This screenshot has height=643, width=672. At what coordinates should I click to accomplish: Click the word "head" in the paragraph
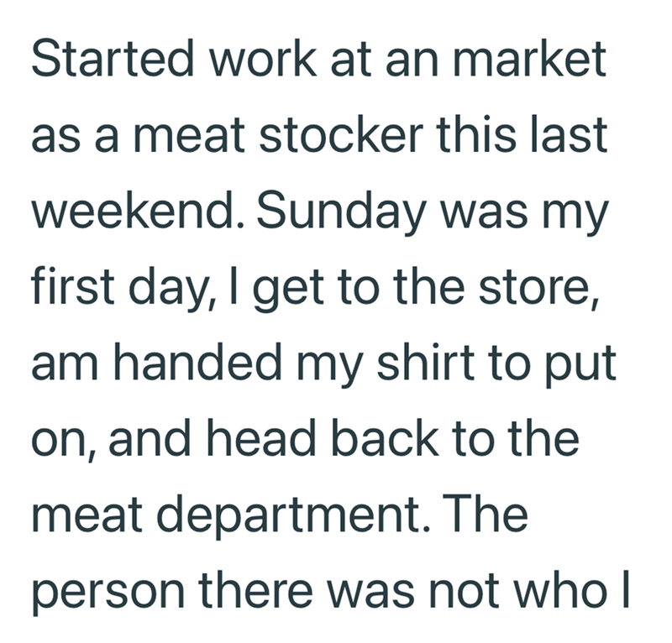[x=261, y=437]
